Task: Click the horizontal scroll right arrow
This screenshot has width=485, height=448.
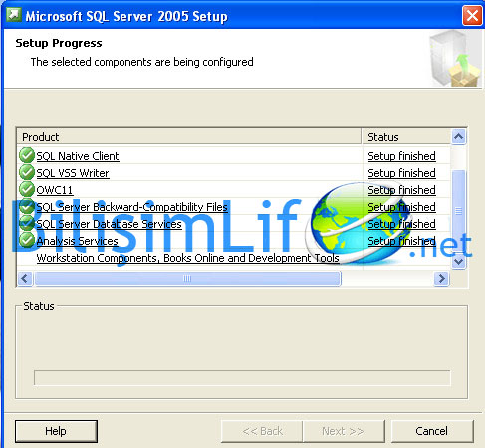Action: [x=441, y=278]
